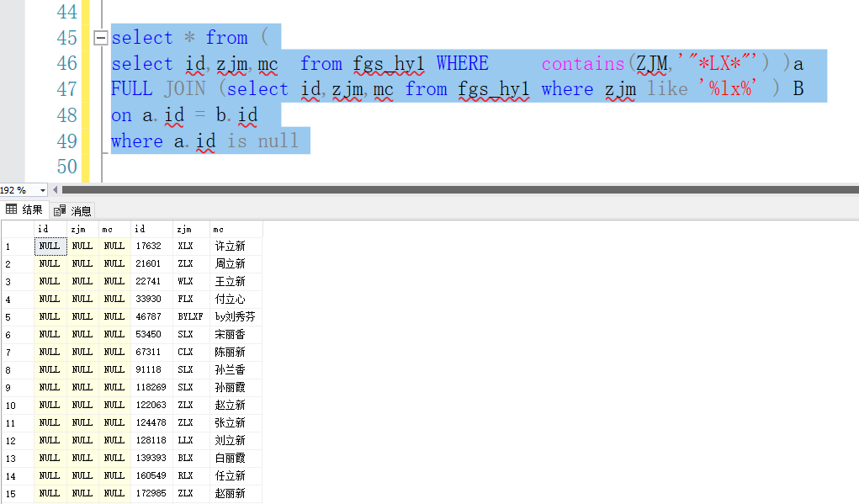The image size is (859, 504).
Task: Click the mc cell 孙丽霞
Action: (x=236, y=387)
